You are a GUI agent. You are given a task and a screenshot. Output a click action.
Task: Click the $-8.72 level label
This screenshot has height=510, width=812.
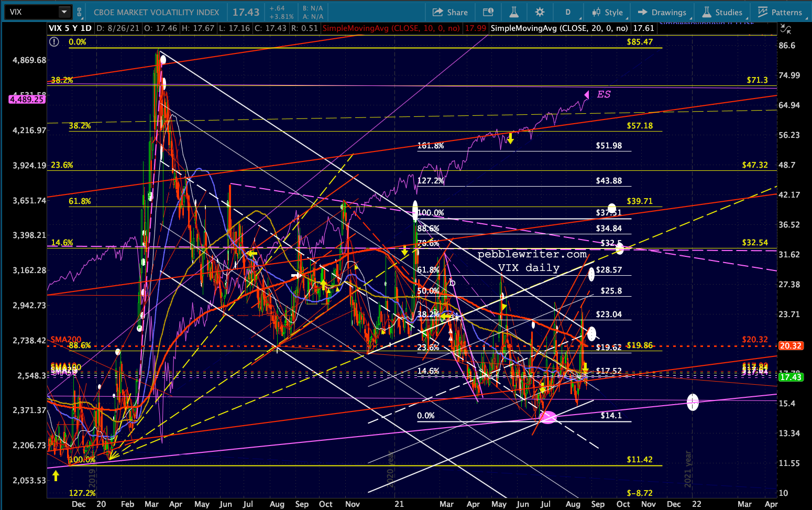(640, 493)
